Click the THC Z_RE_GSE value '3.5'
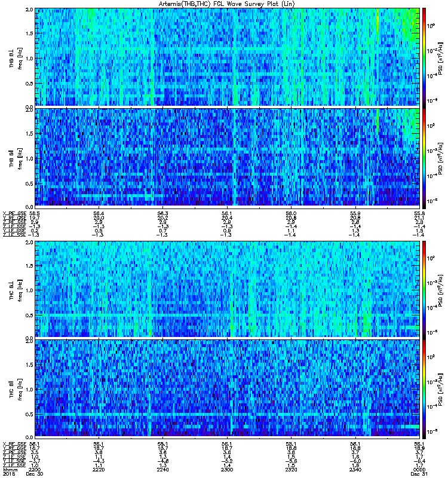Image resolution: width=448 pixels, height=478 pixels. click(34, 453)
